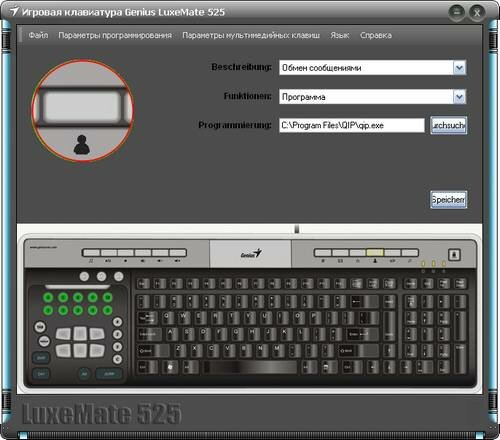Screen dimensions: 500x440
Task: Click the Z key on keyboard image
Action: 180,350
